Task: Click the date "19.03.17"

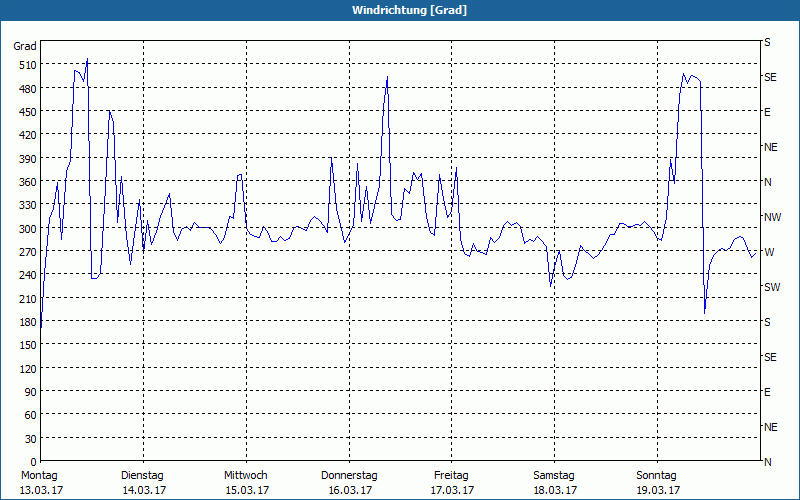Action: pos(658,490)
